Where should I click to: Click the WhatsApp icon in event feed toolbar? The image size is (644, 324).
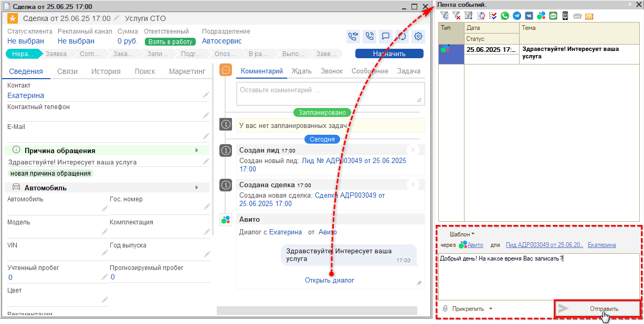click(505, 16)
